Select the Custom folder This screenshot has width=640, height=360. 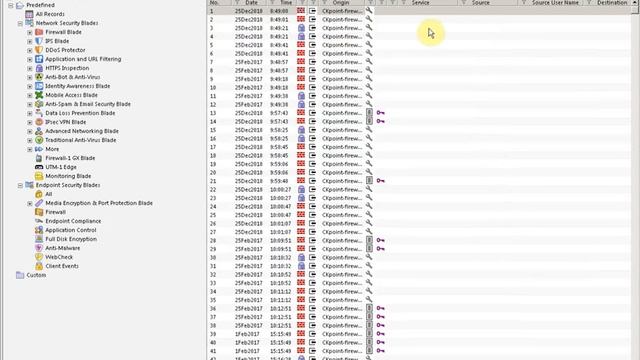click(x=36, y=275)
